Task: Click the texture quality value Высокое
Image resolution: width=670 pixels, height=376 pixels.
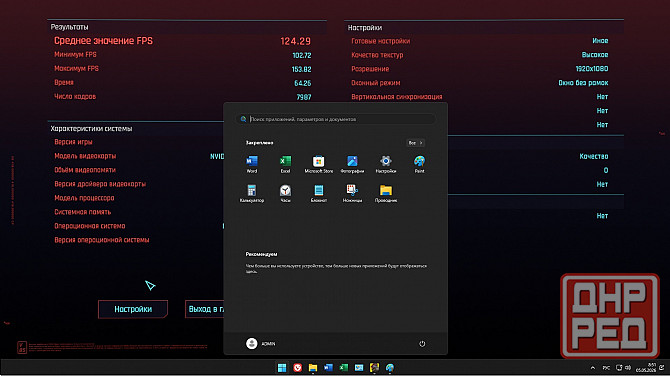Action: (x=595, y=55)
